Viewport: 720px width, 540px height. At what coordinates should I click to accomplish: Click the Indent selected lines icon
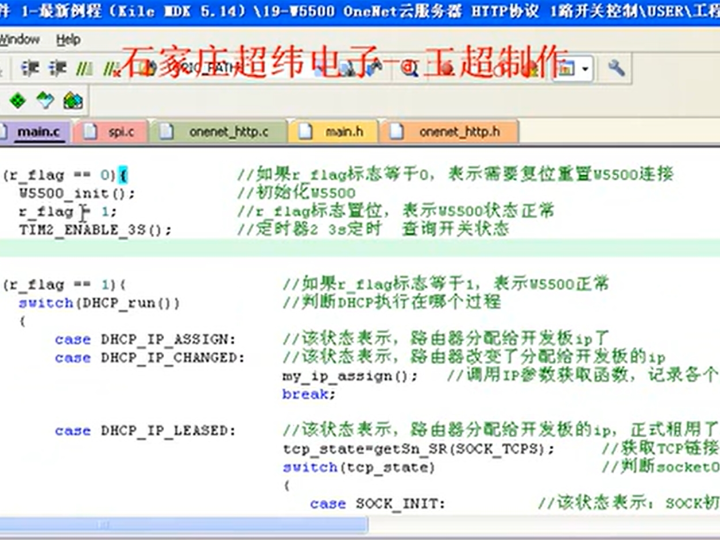pos(31,68)
